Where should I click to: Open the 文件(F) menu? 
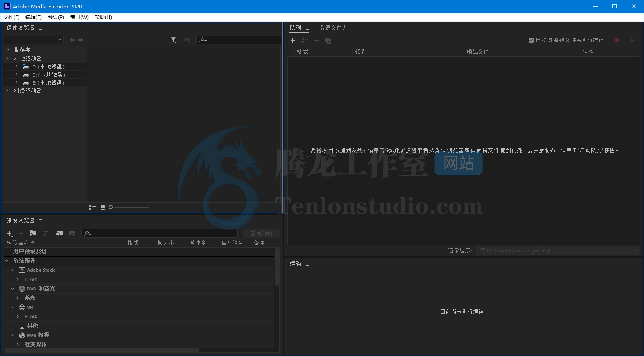point(11,17)
